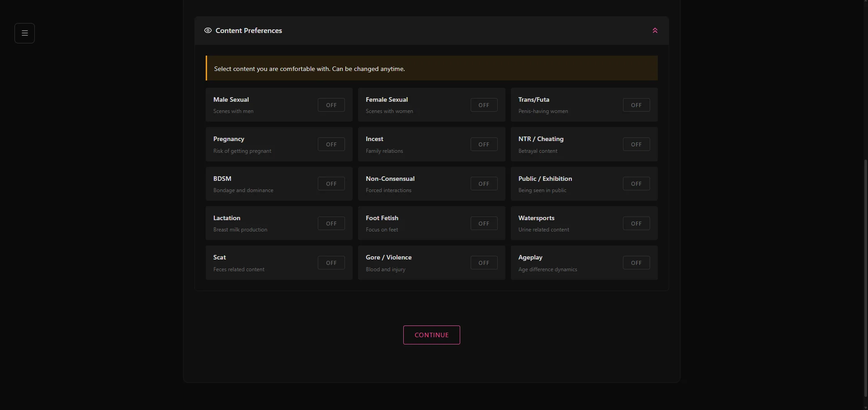The height and width of the screenshot is (410, 868).
Task: Toggle the Gore / Violence switch
Action: tap(484, 263)
